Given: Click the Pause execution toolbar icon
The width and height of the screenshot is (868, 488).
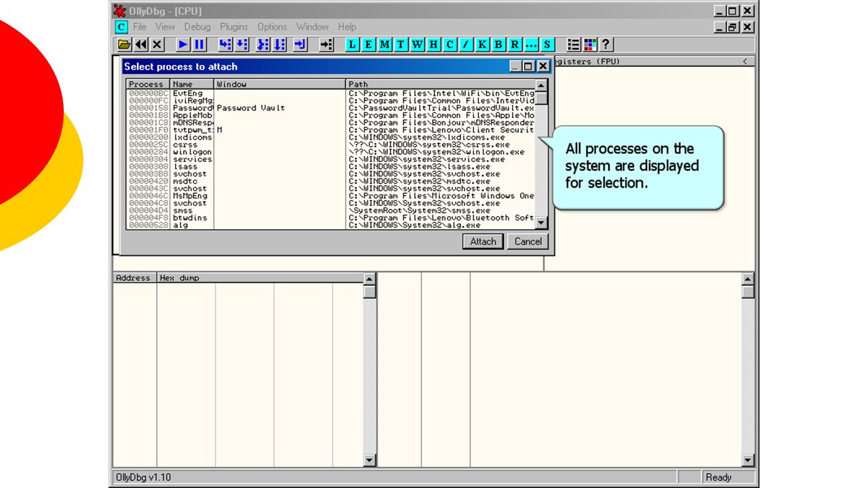Looking at the screenshot, I should 199,45.
